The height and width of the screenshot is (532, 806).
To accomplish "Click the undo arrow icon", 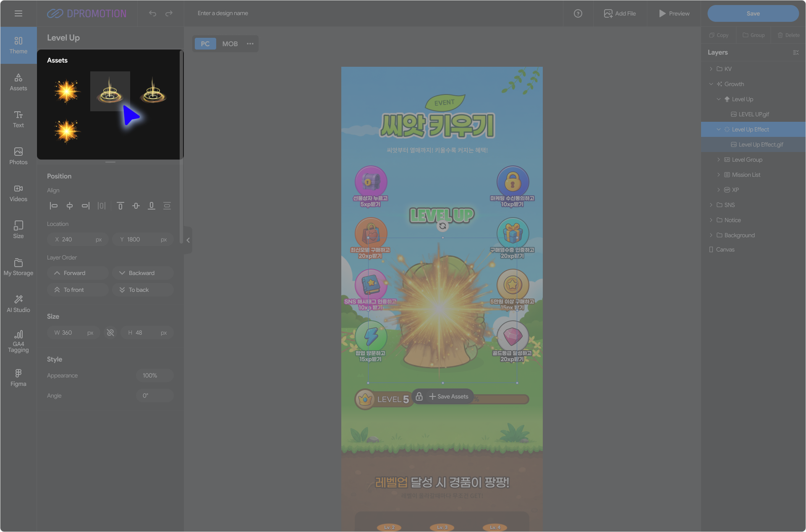I will (152, 13).
